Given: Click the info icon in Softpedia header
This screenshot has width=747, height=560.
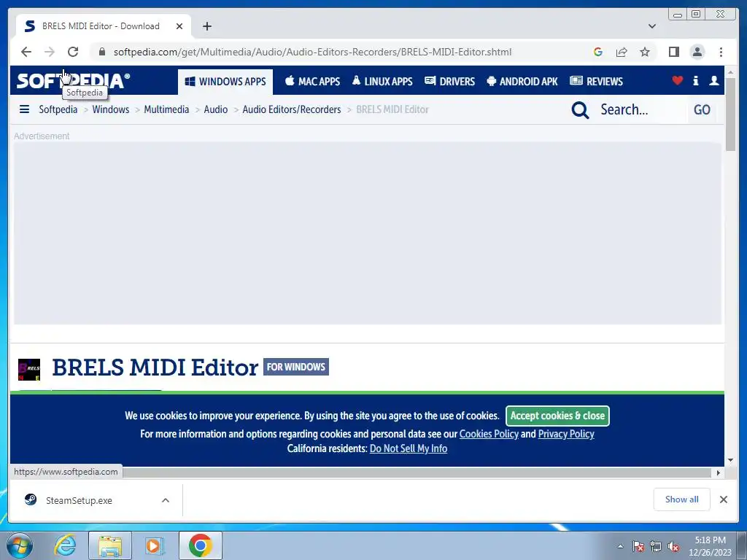Looking at the screenshot, I should (x=695, y=80).
